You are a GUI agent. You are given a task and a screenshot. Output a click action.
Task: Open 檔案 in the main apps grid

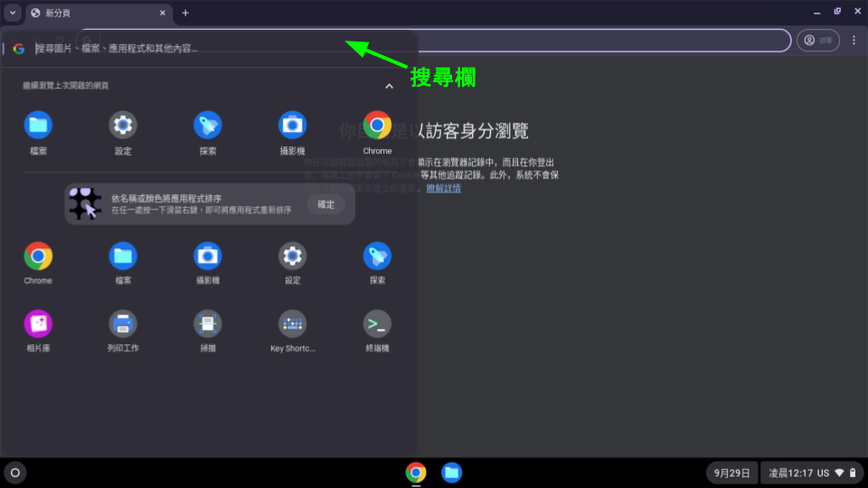click(x=123, y=256)
